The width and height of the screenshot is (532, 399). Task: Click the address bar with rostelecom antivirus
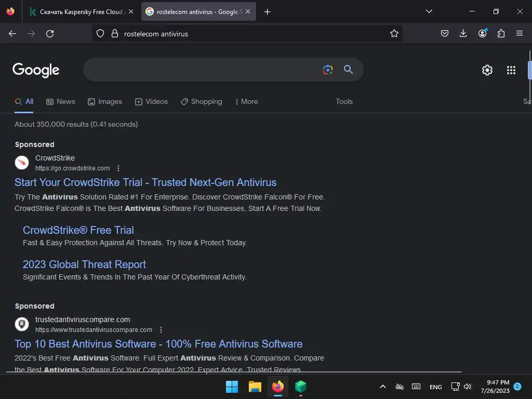(x=247, y=34)
